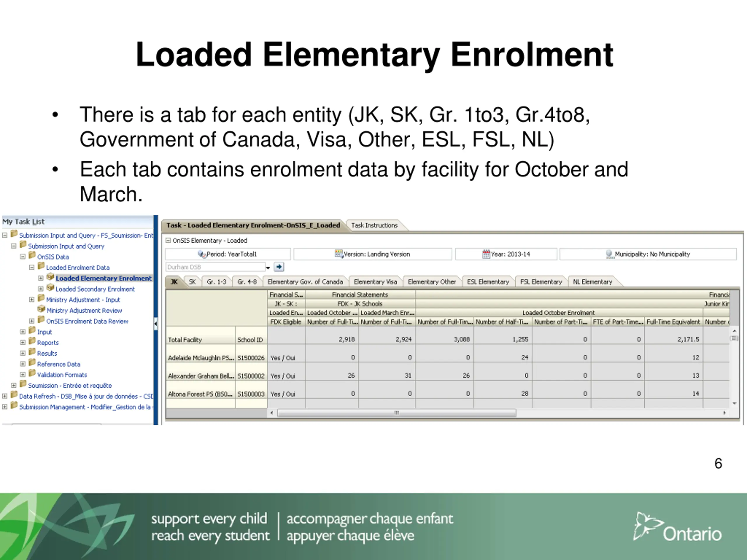Expand the Ministry Adjustment - Input node
This screenshot has height=560, width=747.
32,300
